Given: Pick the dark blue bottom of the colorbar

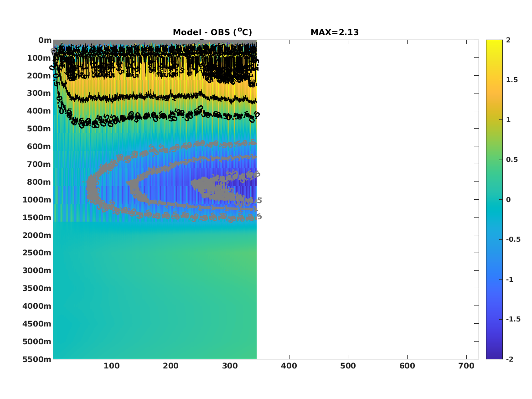Looking at the screenshot, I should click(x=494, y=355).
